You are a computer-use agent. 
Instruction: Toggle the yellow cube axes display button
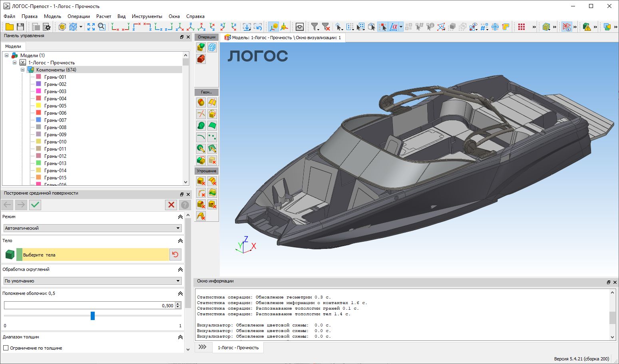(273, 27)
